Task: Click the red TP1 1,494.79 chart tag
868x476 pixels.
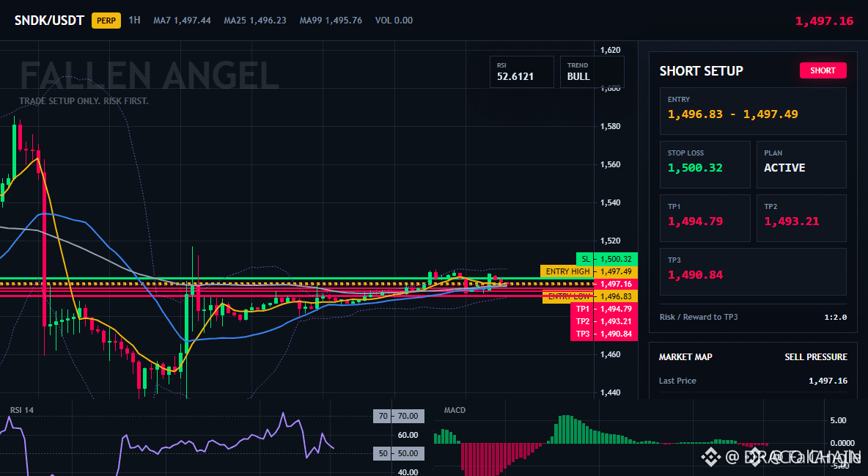Action: click(604, 310)
